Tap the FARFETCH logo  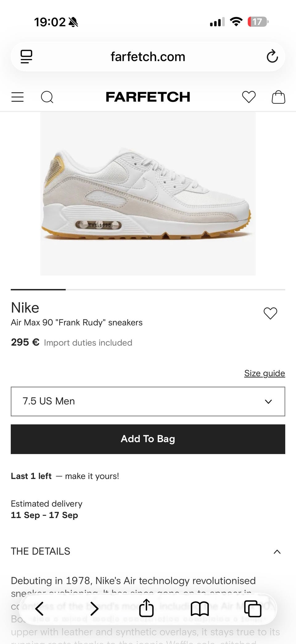[x=148, y=97]
